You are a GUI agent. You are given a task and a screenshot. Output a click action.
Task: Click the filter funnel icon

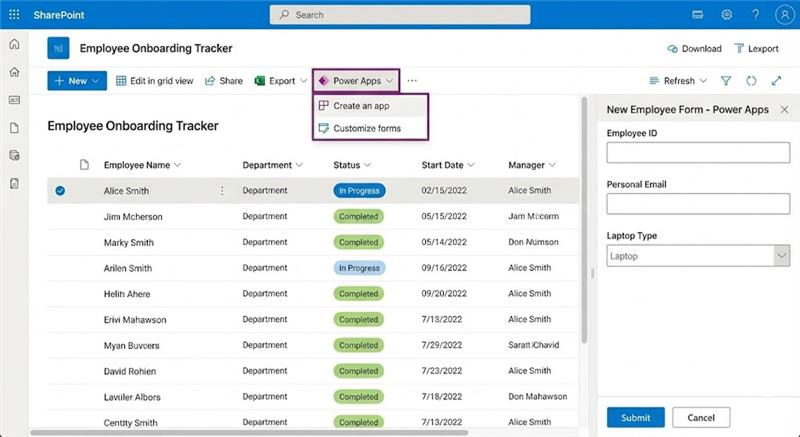(726, 81)
